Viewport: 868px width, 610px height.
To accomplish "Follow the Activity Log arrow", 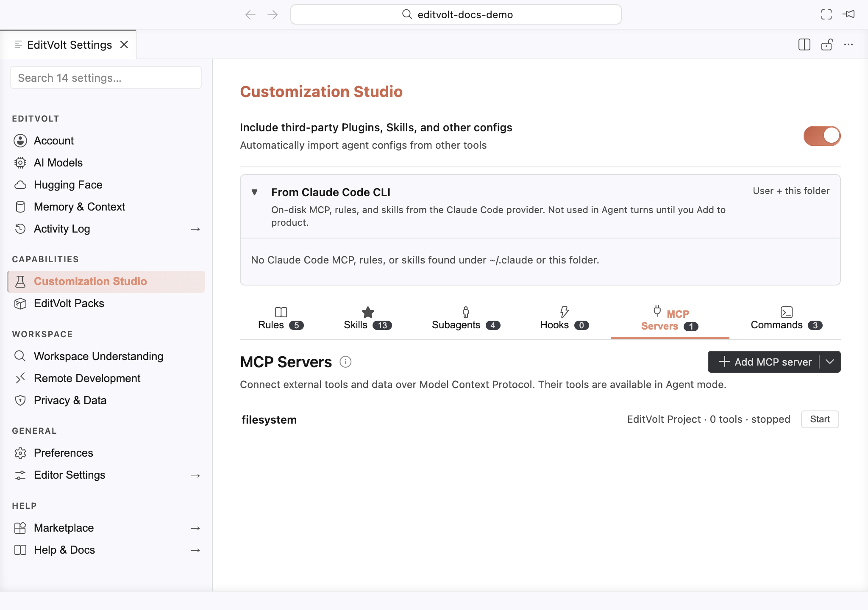I will [195, 229].
